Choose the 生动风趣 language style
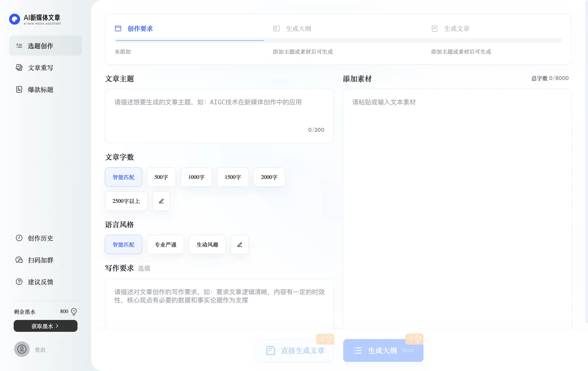The height and width of the screenshot is (371, 588). 207,245
